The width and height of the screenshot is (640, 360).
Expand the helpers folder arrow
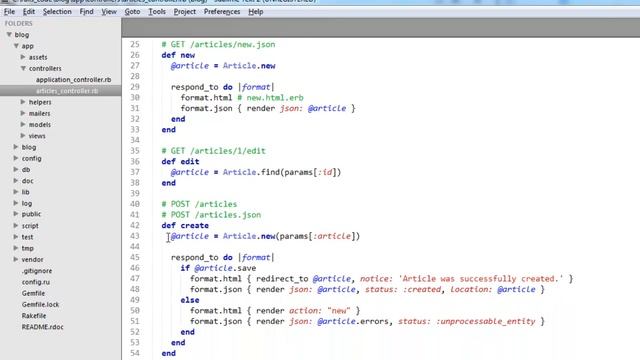[x=23, y=102]
